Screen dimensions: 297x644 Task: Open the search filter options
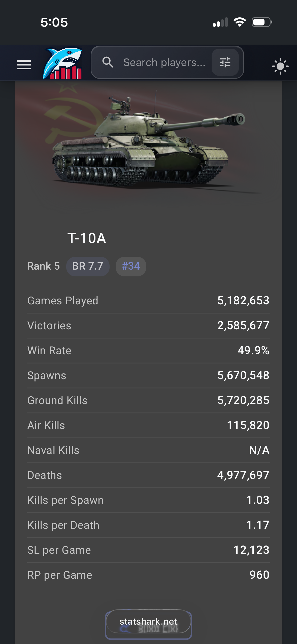coord(225,62)
